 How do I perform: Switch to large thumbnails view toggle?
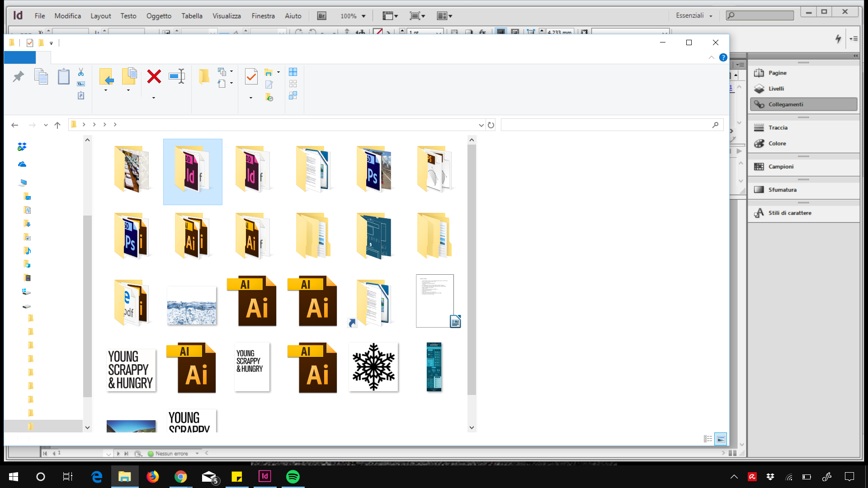click(x=721, y=439)
